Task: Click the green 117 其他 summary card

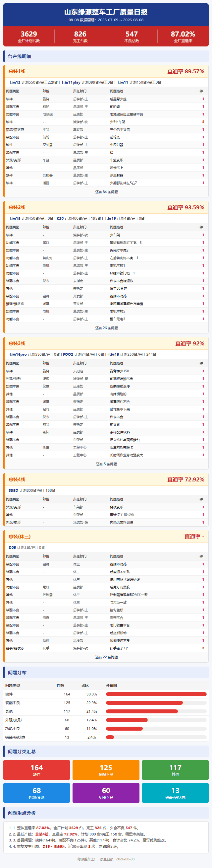Action: pyautogui.click(x=175, y=770)
